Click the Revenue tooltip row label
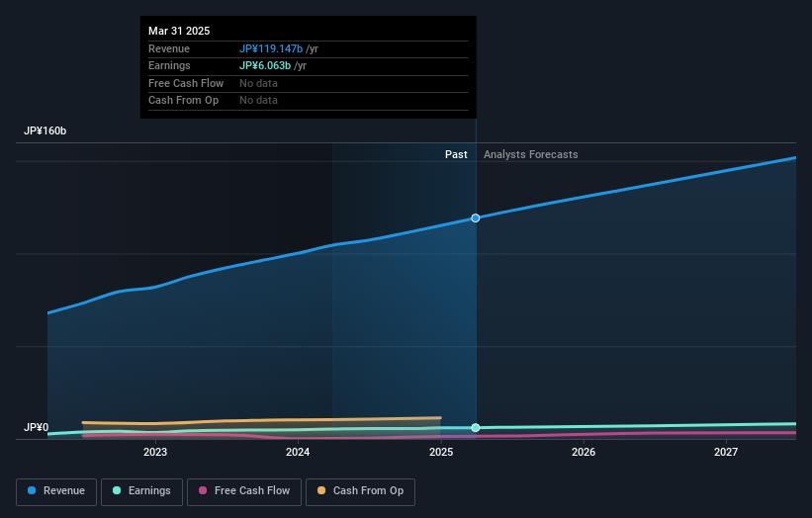This screenshot has width=812, height=518. pyautogui.click(x=169, y=48)
